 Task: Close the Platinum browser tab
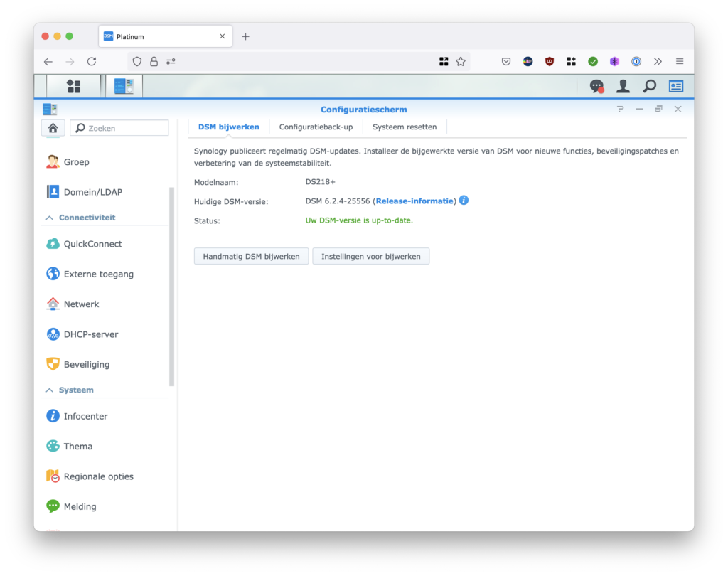tap(223, 36)
